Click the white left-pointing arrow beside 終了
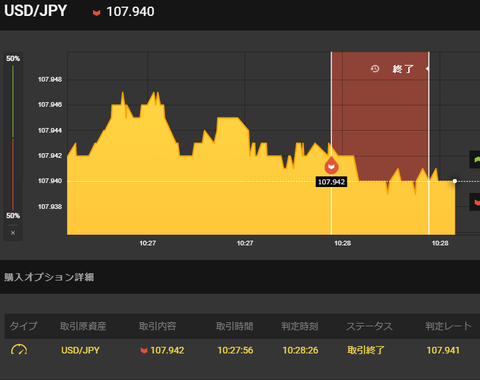The height and width of the screenshot is (380, 480). pyautogui.click(x=427, y=69)
